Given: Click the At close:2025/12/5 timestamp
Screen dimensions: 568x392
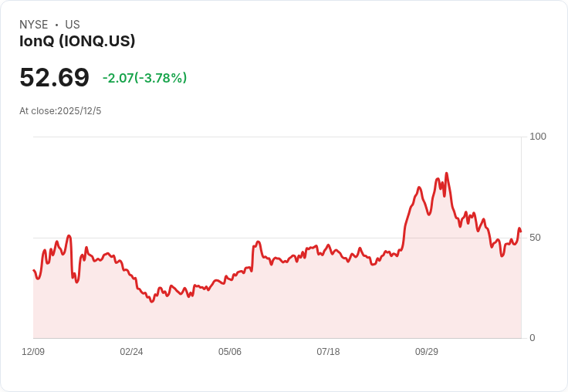Looking at the screenshot, I should click(x=60, y=111).
